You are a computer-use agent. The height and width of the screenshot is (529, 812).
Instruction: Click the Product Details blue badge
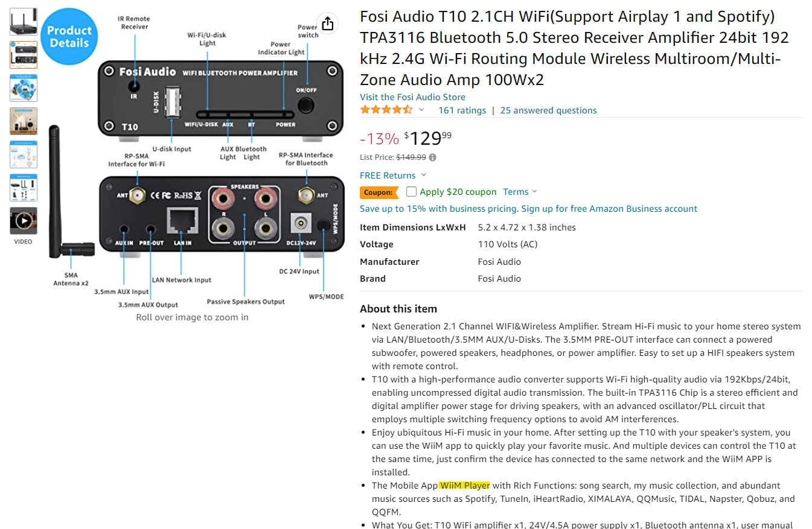[69, 36]
